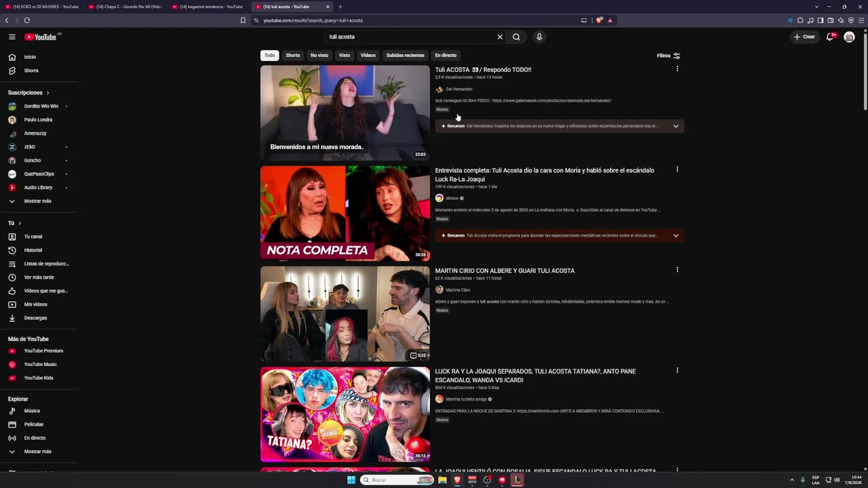Open the MARTIN CIRIO CON ALBERE video title
868x488 pixels.
click(505, 271)
